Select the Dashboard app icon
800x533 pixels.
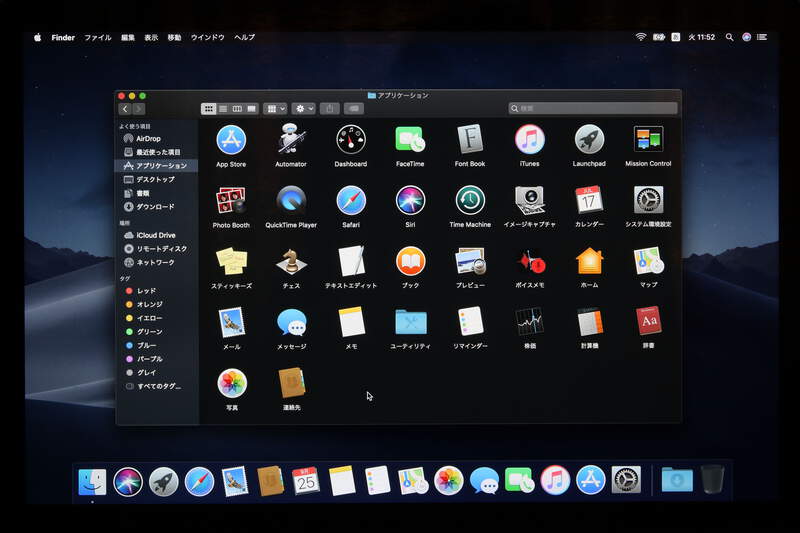coord(351,139)
